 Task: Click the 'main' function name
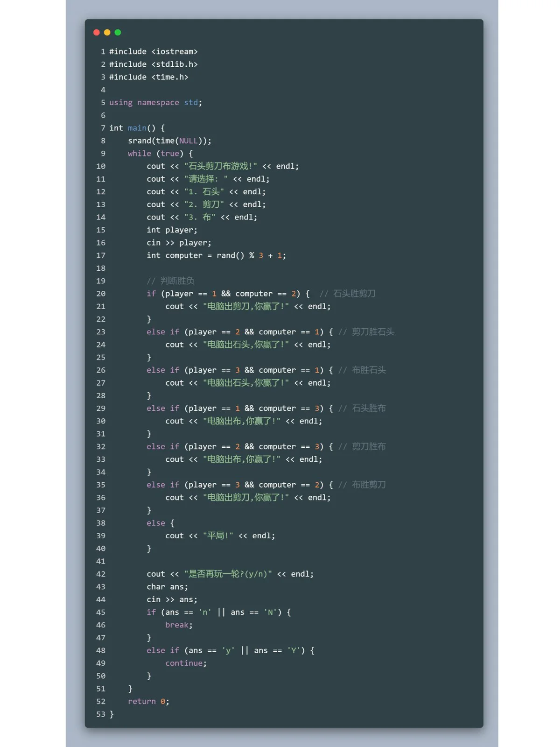[x=137, y=128]
